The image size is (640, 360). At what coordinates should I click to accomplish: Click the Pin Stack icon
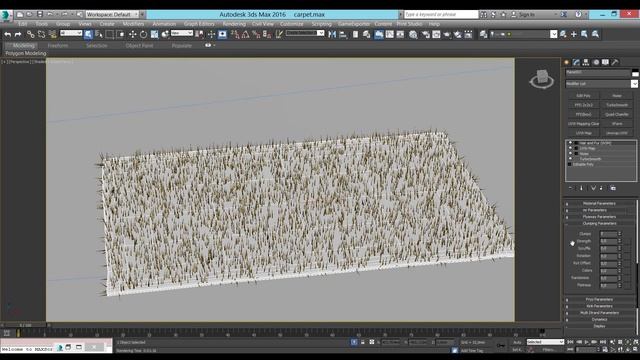click(571, 188)
